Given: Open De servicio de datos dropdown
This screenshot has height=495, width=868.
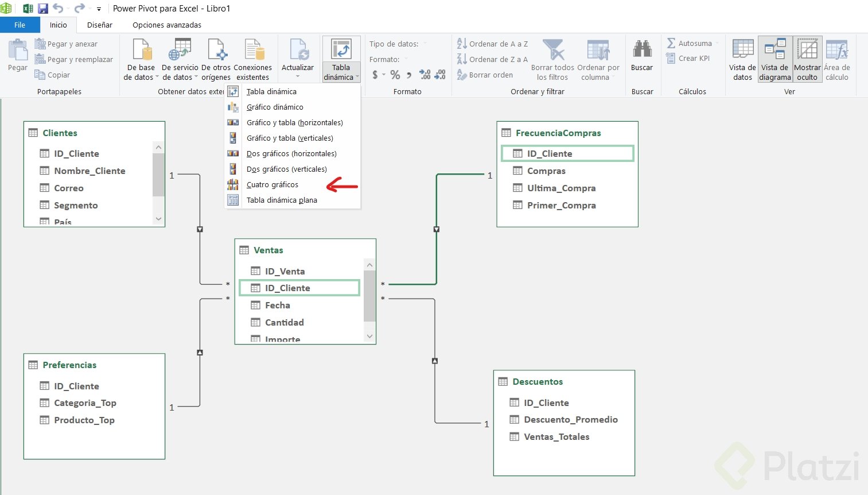Looking at the screenshot, I should click(180, 60).
